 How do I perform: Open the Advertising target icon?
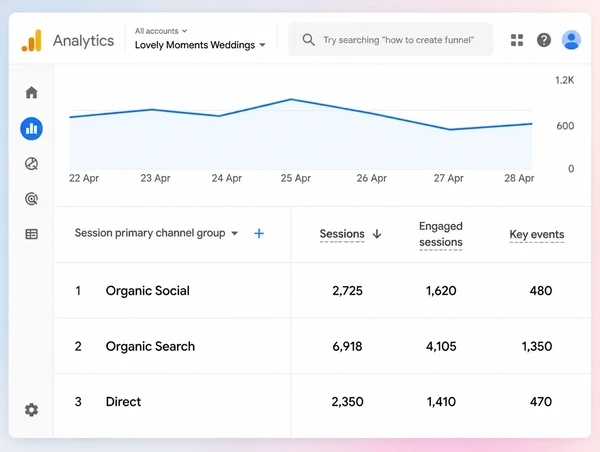click(x=31, y=199)
